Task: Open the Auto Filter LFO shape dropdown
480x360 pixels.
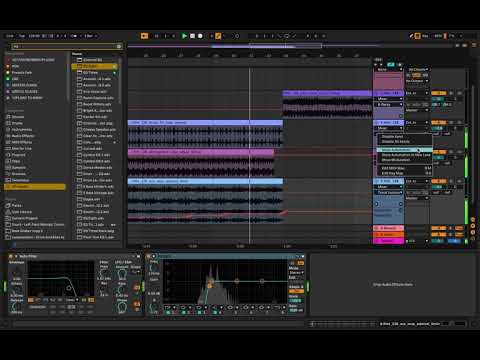Action: (135, 272)
